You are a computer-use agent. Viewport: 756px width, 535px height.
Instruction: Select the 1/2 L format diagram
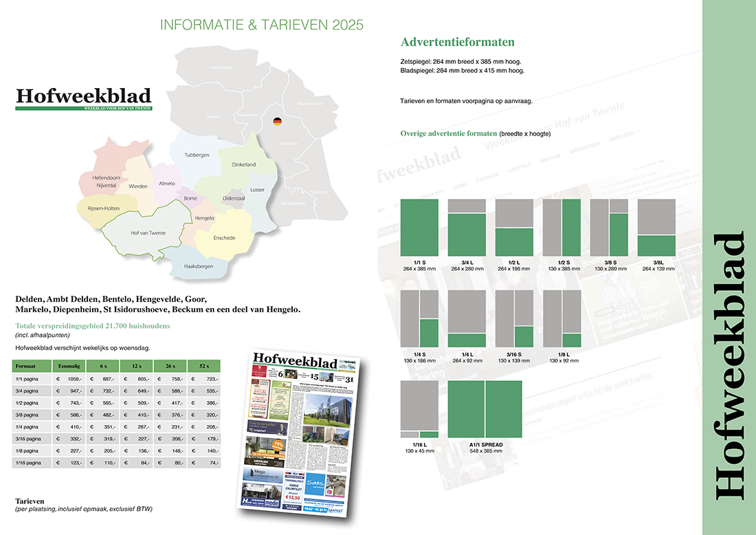(x=514, y=228)
